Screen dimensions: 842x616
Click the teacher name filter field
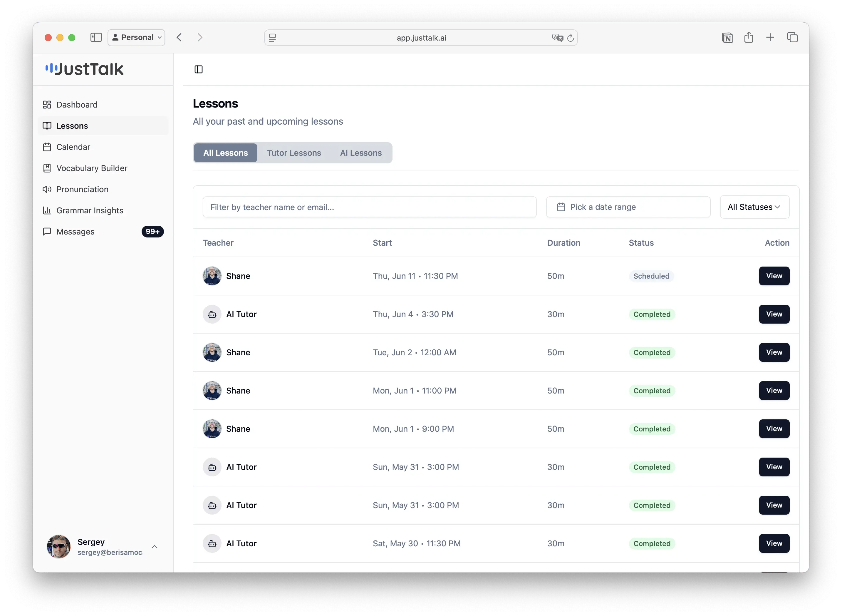[x=369, y=207]
